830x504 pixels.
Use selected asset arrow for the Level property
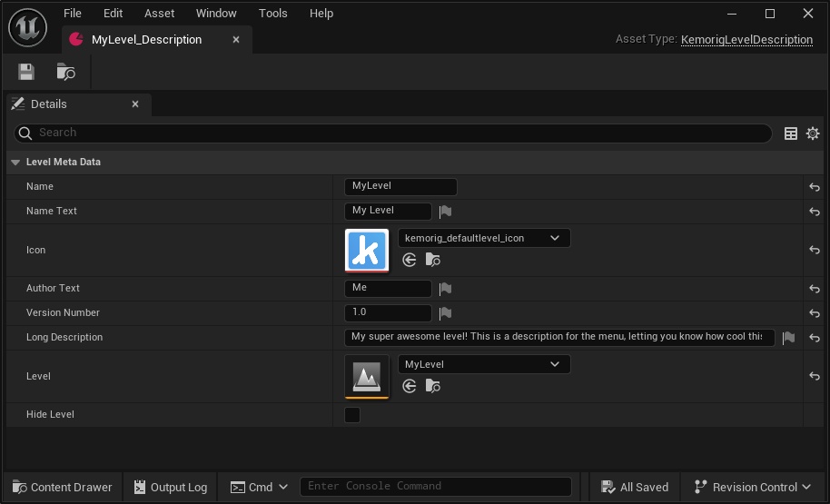pos(410,386)
